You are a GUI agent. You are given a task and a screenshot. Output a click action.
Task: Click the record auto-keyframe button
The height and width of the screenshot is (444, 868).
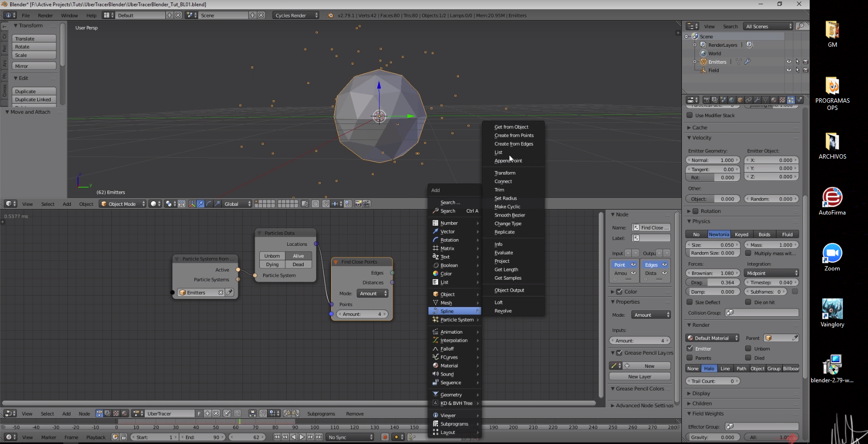tap(385, 437)
